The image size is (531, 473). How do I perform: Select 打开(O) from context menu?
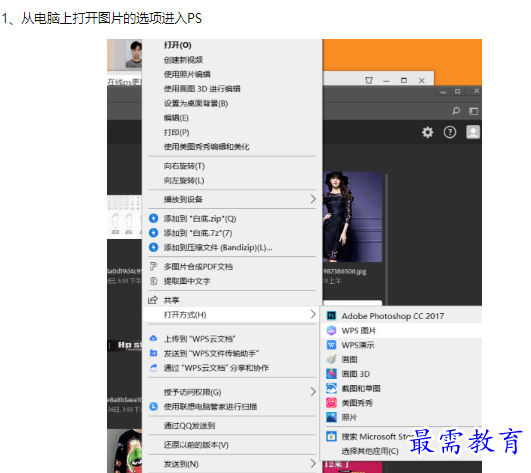point(177,45)
